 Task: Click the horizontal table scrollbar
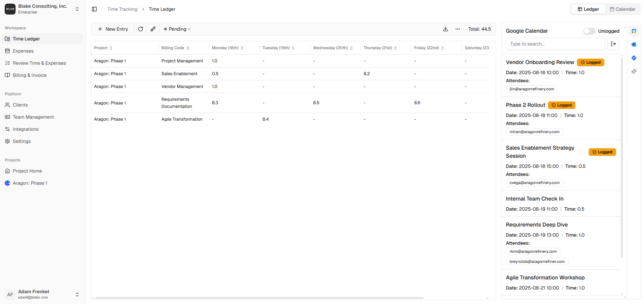(259, 298)
